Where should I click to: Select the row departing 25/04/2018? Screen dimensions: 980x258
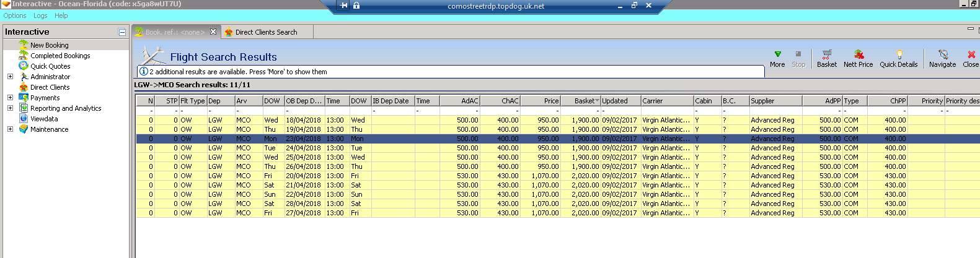pyautogui.click(x=558, y=157)
